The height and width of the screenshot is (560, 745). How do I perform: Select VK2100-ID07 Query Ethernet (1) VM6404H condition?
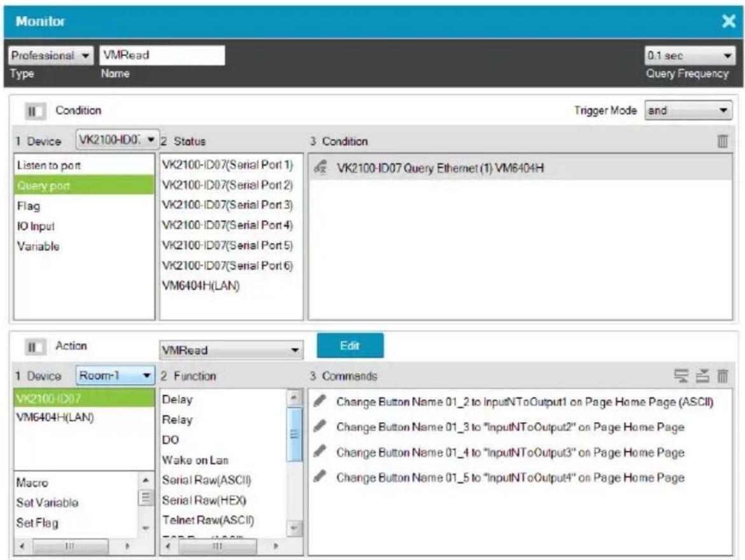520,168
